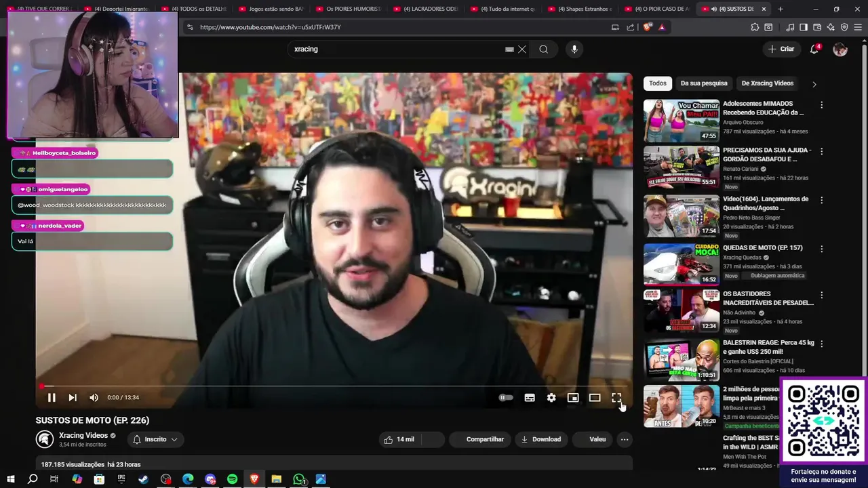Open Windows Start menu
The width and height of the screenshot is (868, 488).
click(10, 479)
